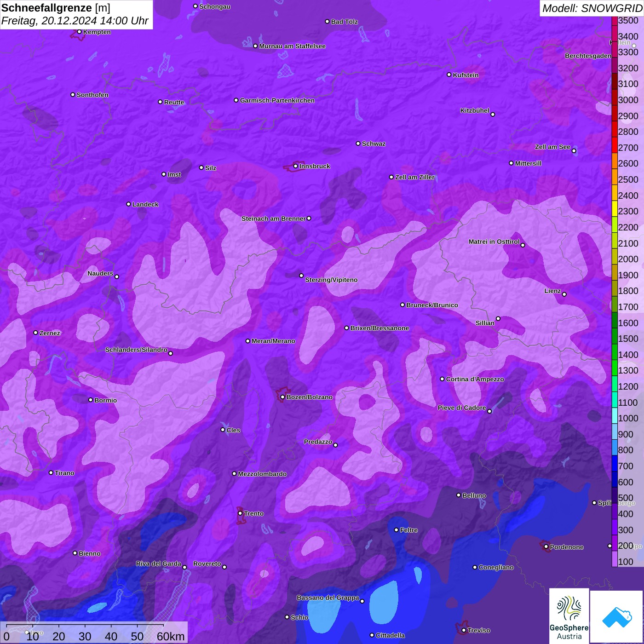Viewport: 644px width, 644px height.
Task: Click the Feltre marker dot
Action: point(396,530)
